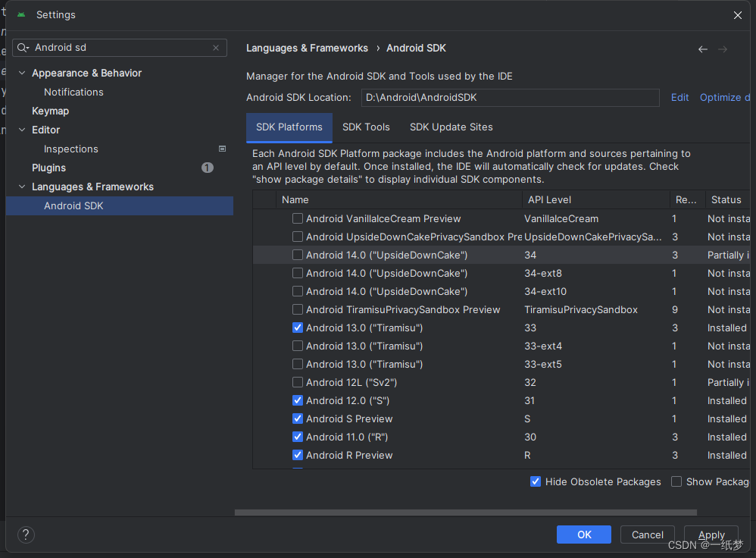Click the Android Studio logo icon
Image resolution: width=756 pixels, height=558 pixels.
pyautogui.click(x=21, y=14)
